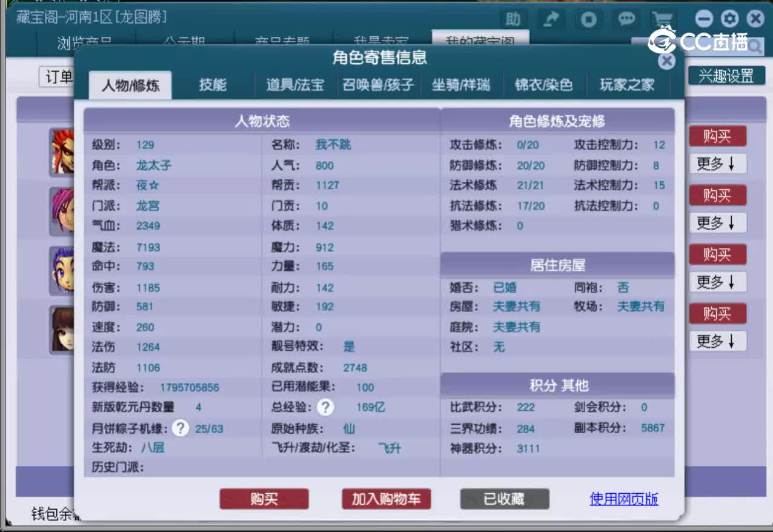773x532 pixels.
Task: Expand the second 更多 dropdown
Action: [x=717, y=222]
